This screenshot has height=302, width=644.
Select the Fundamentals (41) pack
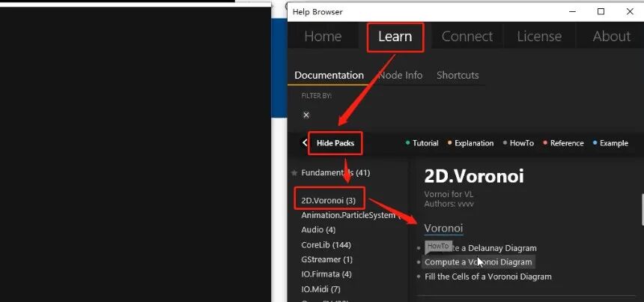tap(335, 172)
